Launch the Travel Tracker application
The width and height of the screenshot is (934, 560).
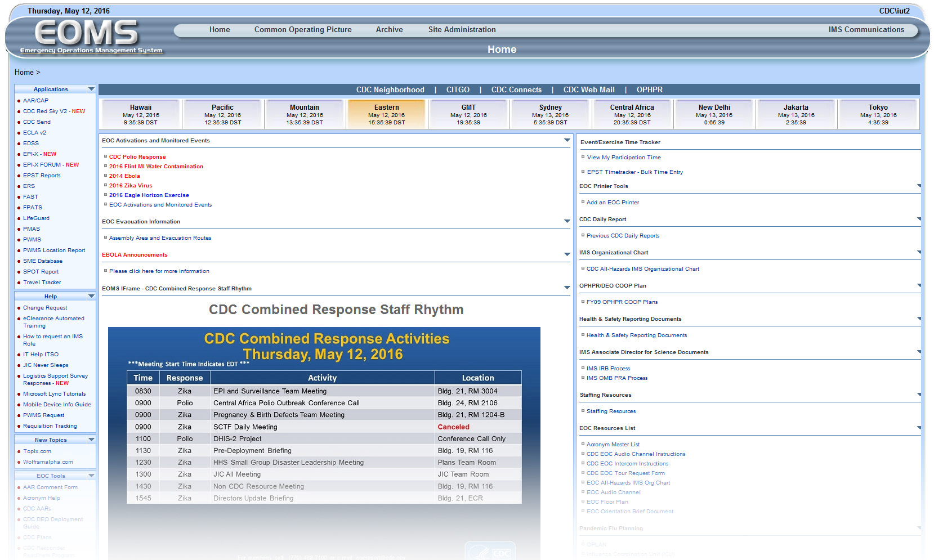coord(42,283)
